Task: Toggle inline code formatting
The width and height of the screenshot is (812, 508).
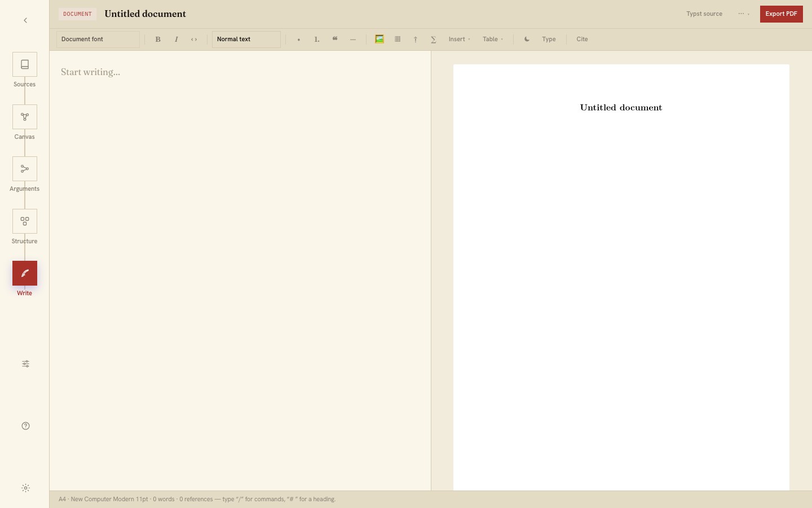Action: point(194,40)
